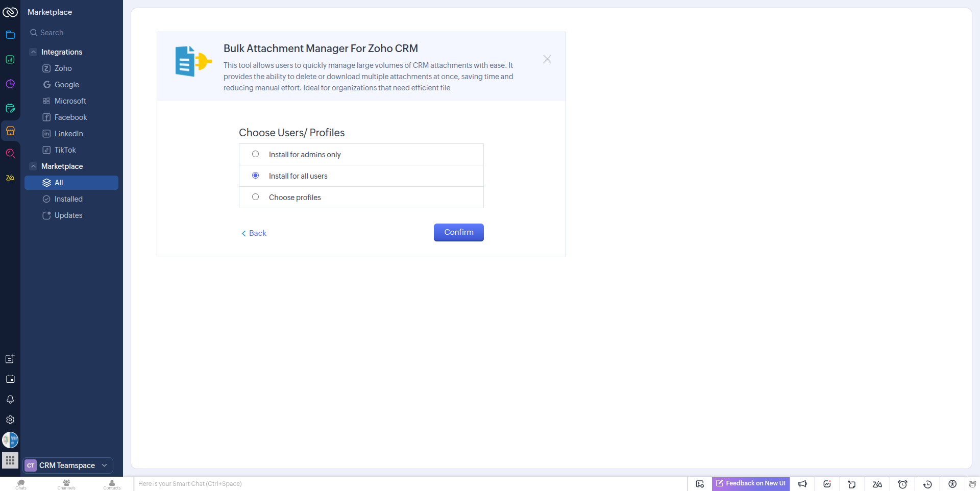
Task: Open the settings gear icon
Action: 10,420
